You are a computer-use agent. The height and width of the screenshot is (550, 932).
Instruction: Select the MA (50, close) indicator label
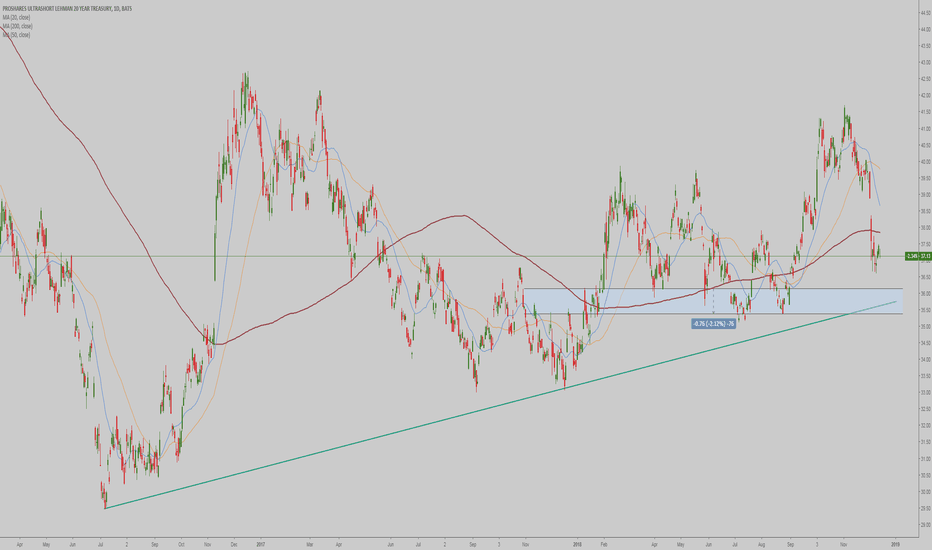(x=16, y=34)
